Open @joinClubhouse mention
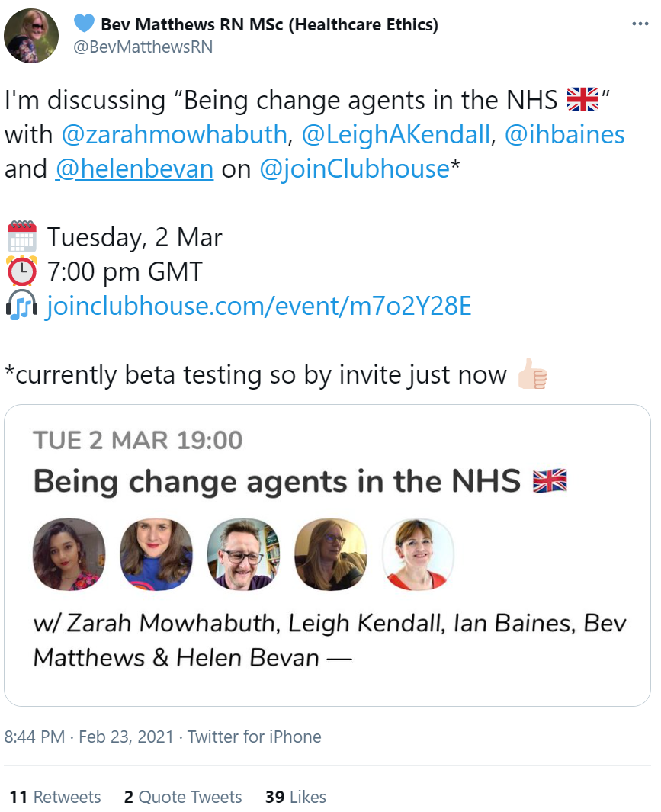Image resolution: width=661 pixels, height=812 pixels. [x=355, y=168]
